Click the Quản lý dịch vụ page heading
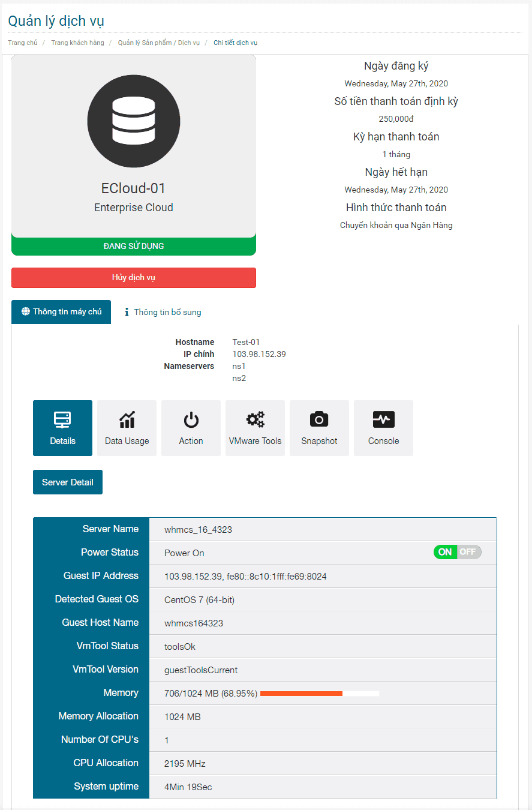 click(56, 21)
